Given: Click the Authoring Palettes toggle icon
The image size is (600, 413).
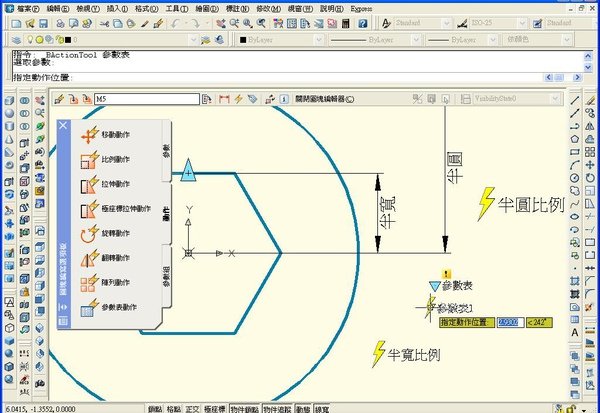Looking at the screenshot, I should tap(207, 99).
